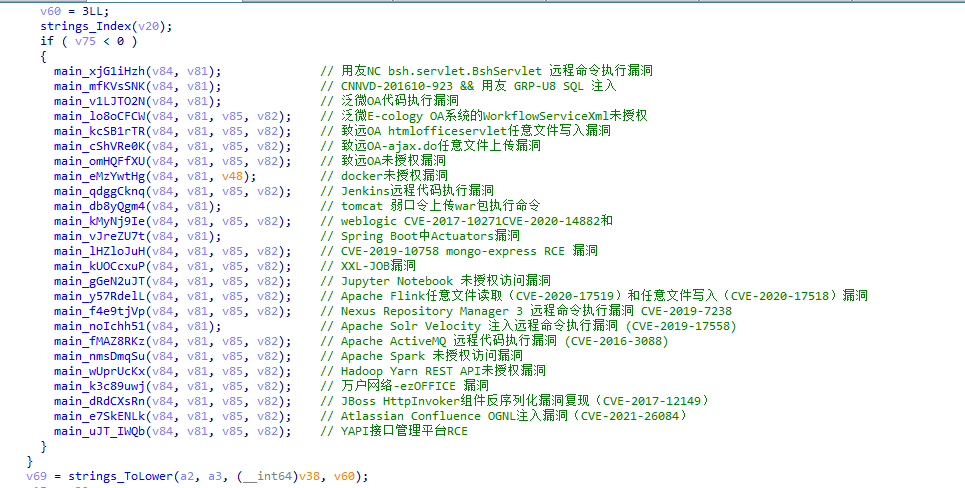Click function name main_wUprUcKx
Image resolution: width=965 pixels, height=488 pixels.
click(x=100, y=371)
